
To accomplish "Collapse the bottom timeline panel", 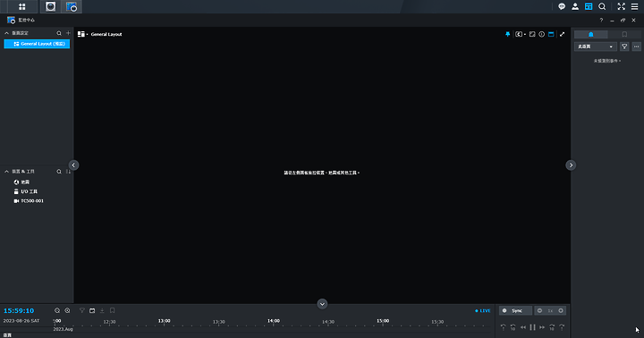I will [322, 304].
